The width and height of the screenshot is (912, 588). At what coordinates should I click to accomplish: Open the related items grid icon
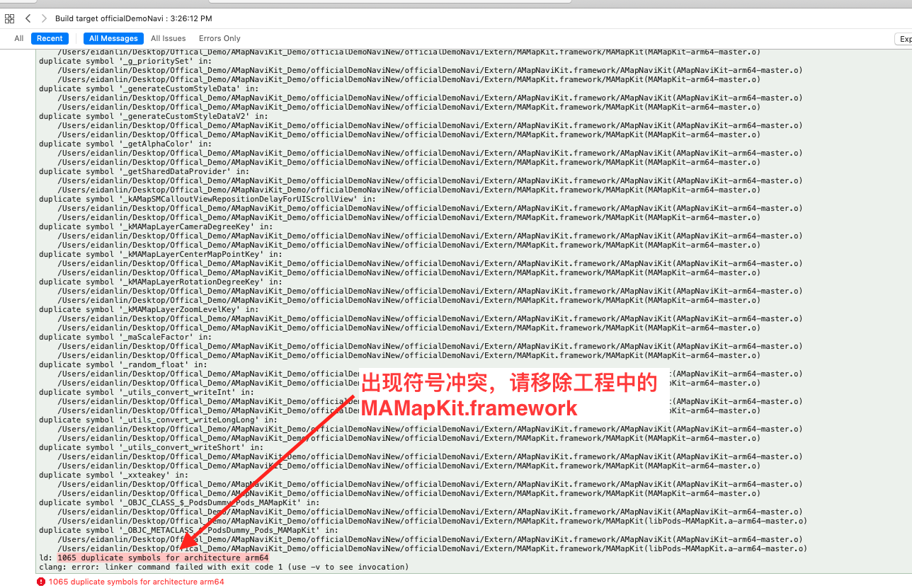(9, 18)
